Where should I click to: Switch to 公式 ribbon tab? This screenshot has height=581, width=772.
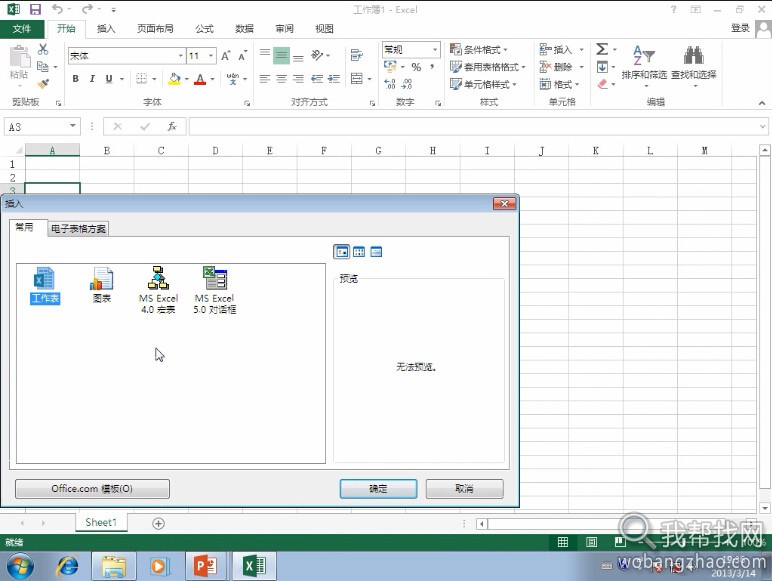204,29
